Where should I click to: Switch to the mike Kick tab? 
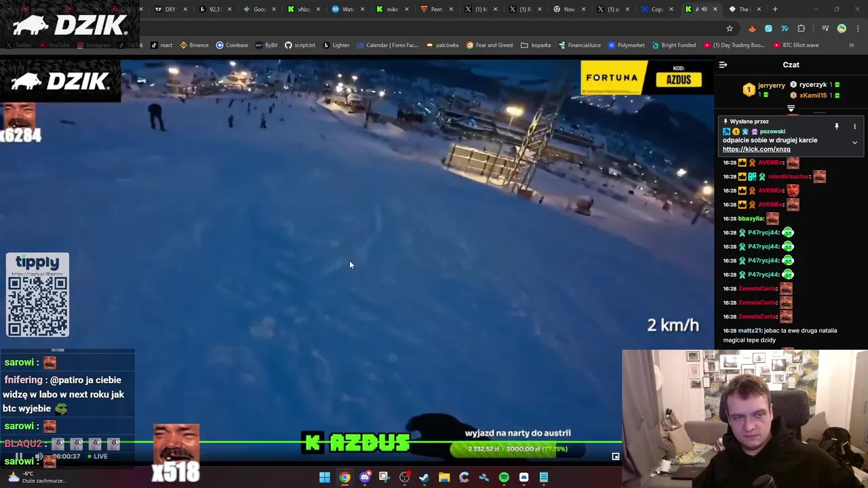click(391, 9)
